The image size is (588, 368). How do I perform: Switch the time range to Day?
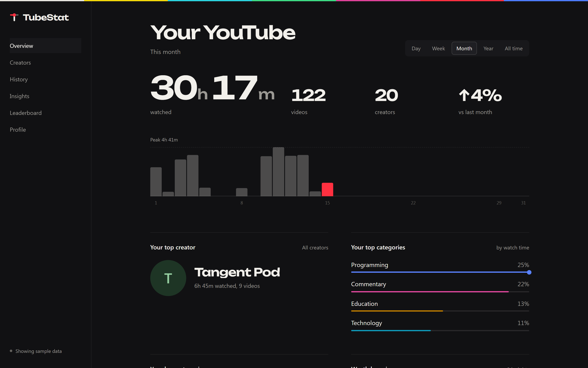click(x=416, y=48)
